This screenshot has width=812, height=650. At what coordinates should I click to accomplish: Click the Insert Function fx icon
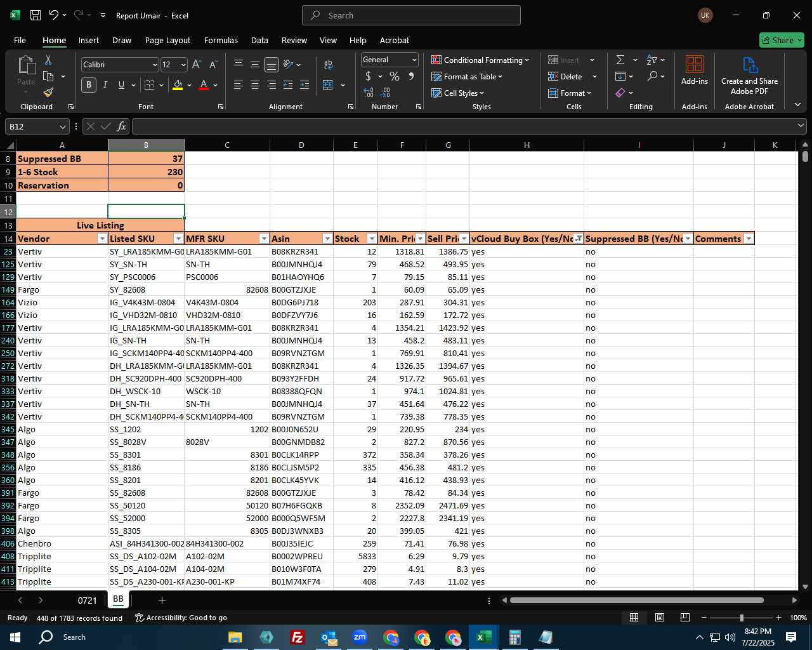click(x=121, y=126)
